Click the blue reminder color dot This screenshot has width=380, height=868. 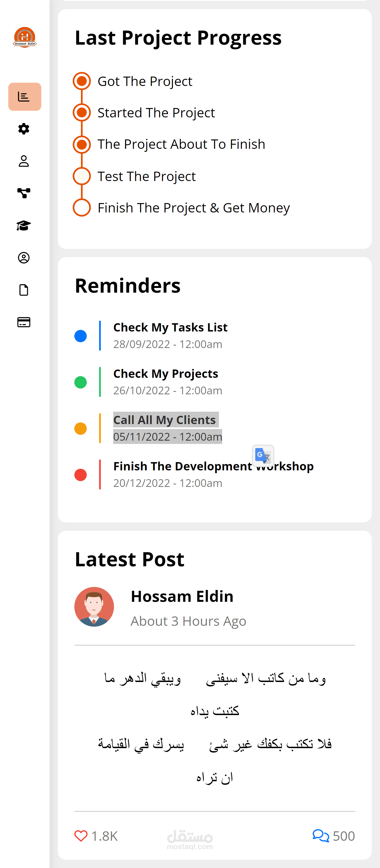81,336
